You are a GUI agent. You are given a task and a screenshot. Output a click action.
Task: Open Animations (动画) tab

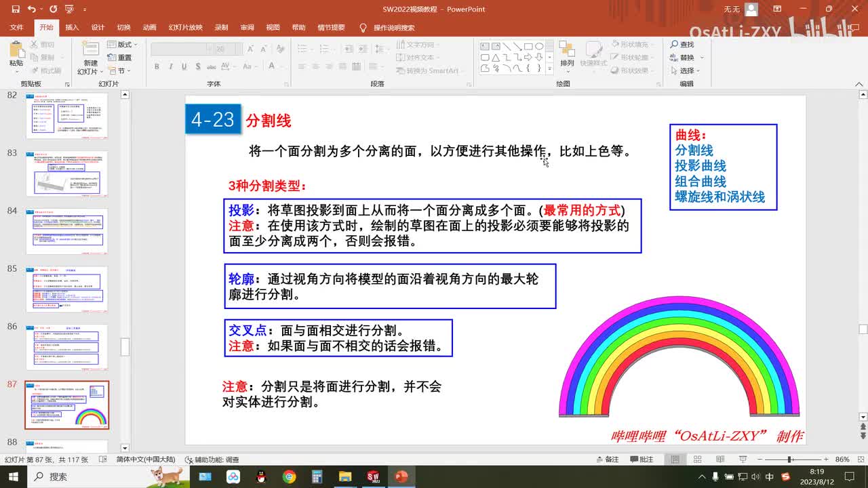[x=150, y=28]
